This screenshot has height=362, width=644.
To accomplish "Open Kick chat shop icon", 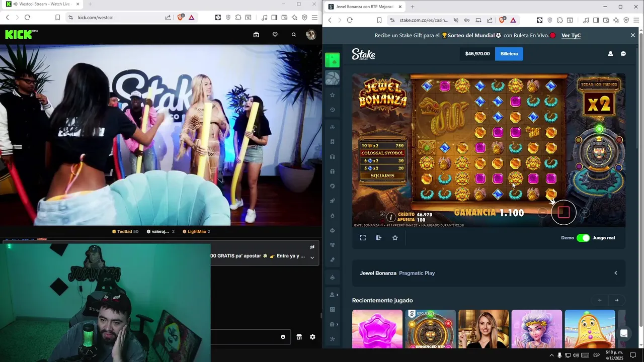I will [x=299, y=337].
